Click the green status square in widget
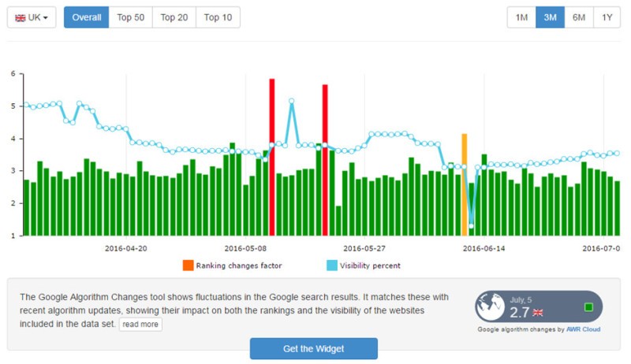 coord(588,307)
